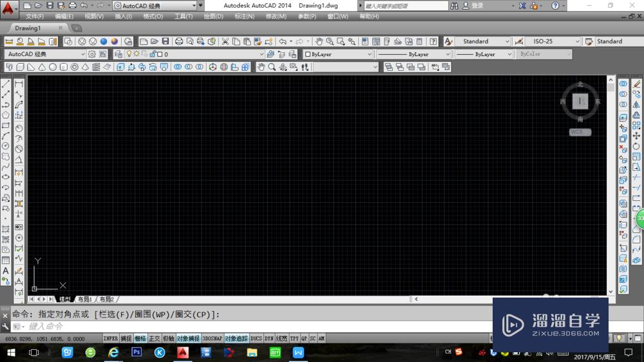The image size is (644, 362).
Task: Toggle DYN dynamic input
Action: pyautogui.click(x=269, y=339)
